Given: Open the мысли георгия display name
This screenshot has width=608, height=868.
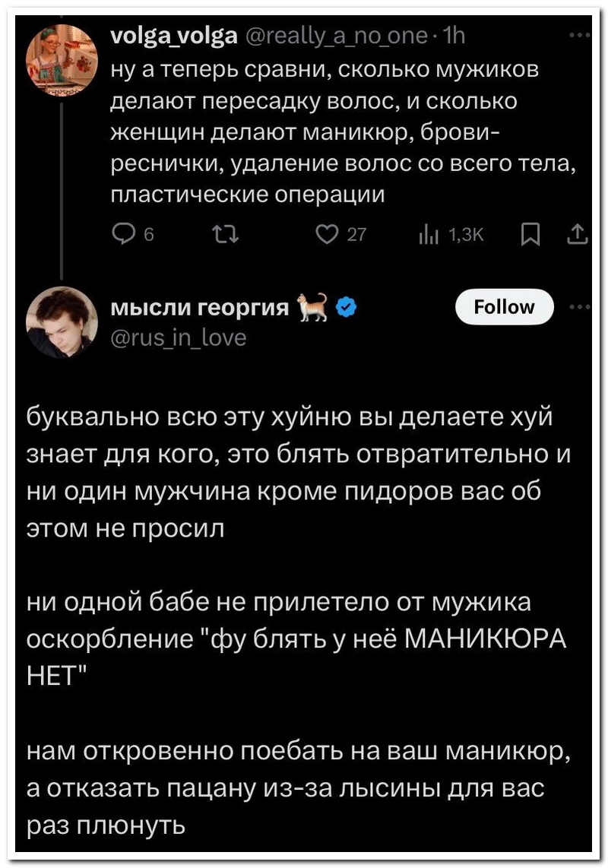Looking at the screenshot, I should [x=200, y=307].
